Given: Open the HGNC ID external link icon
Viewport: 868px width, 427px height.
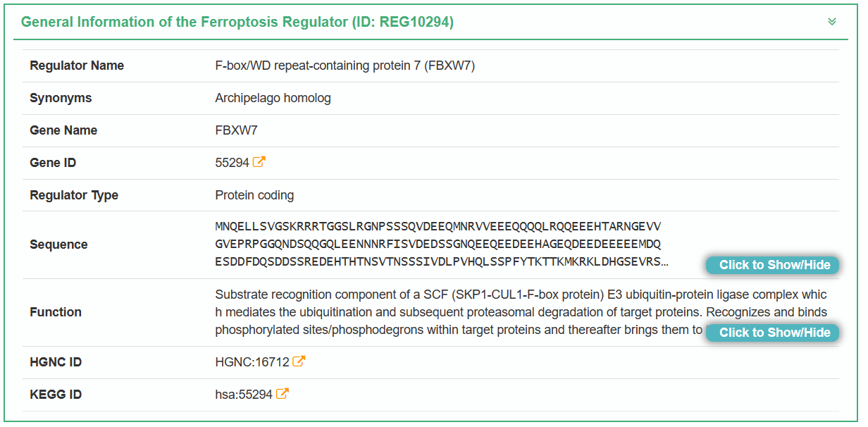Looking at the screenshot, I should coord(299,361).
